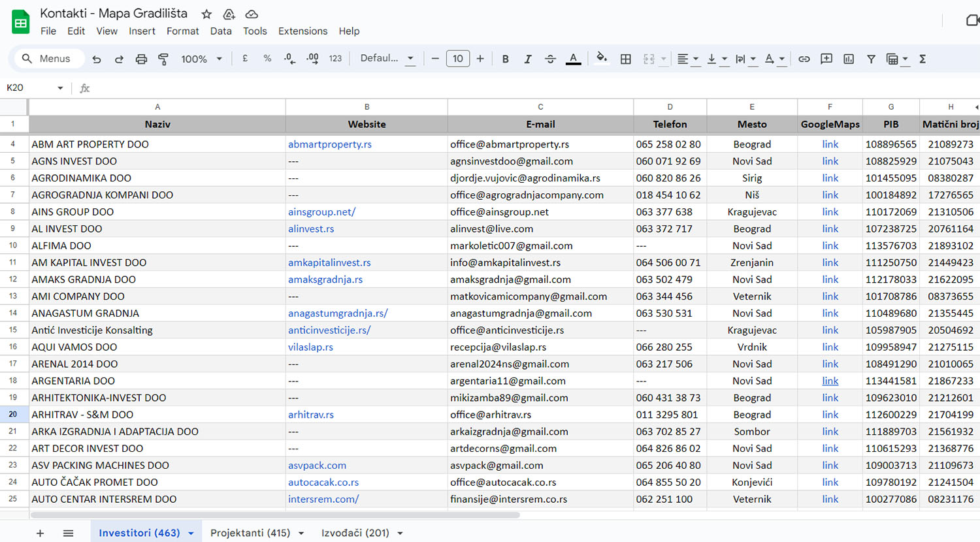
Task: Click the Insert link icon
Action: 804,59
